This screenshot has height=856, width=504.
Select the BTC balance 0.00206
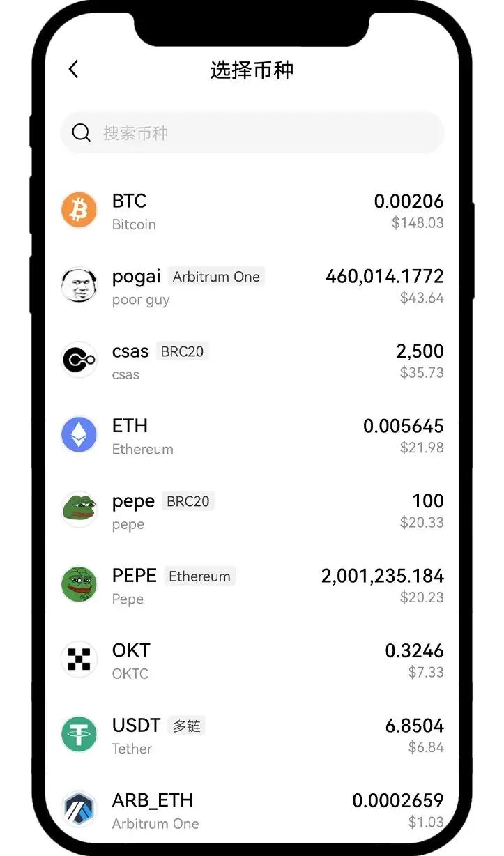(408, 201)
